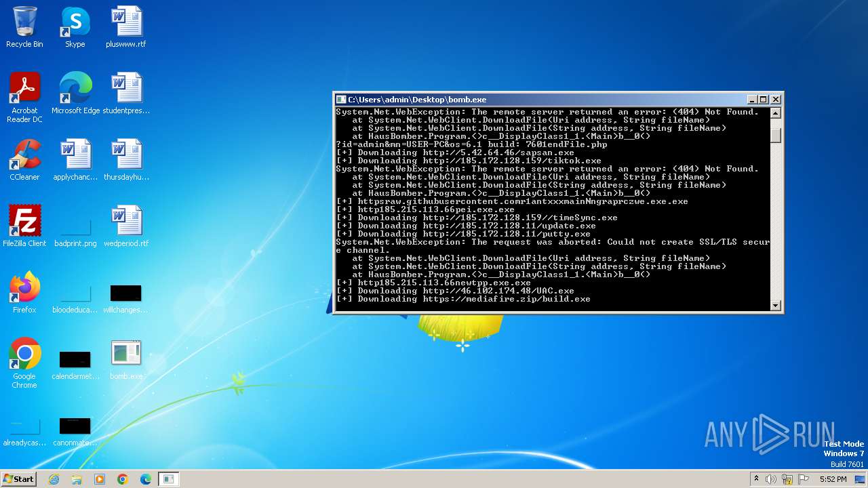868x488 pixels.
Task: Open Chrome from the taskbar
Action: 123,479
